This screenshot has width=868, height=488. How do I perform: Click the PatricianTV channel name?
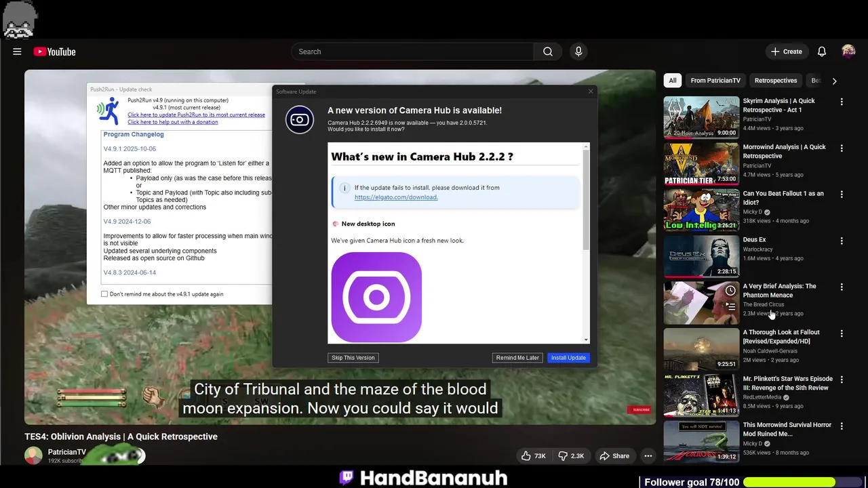point(66,452)
